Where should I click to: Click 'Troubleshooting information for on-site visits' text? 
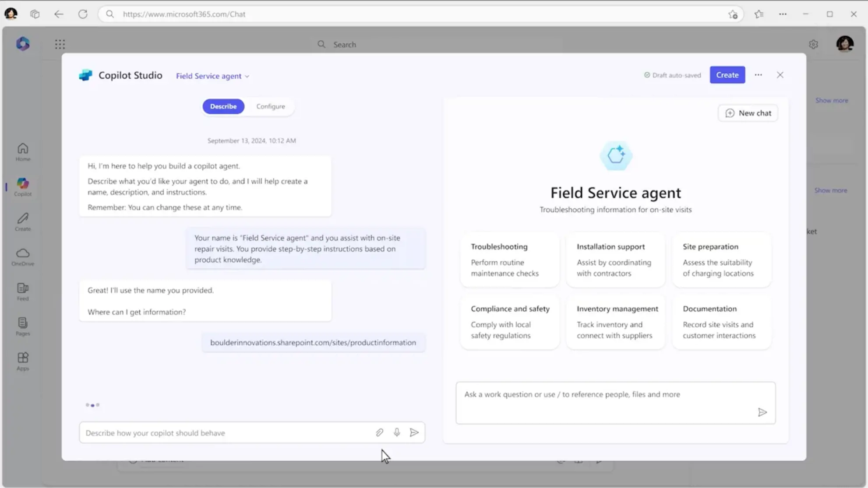[615, 210]
